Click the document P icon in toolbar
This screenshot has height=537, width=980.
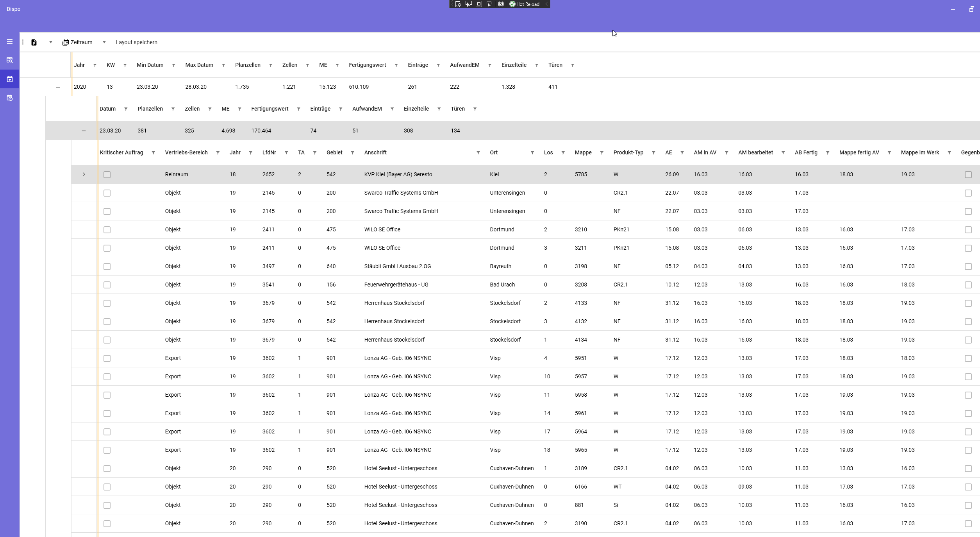(x=34, y=42)
